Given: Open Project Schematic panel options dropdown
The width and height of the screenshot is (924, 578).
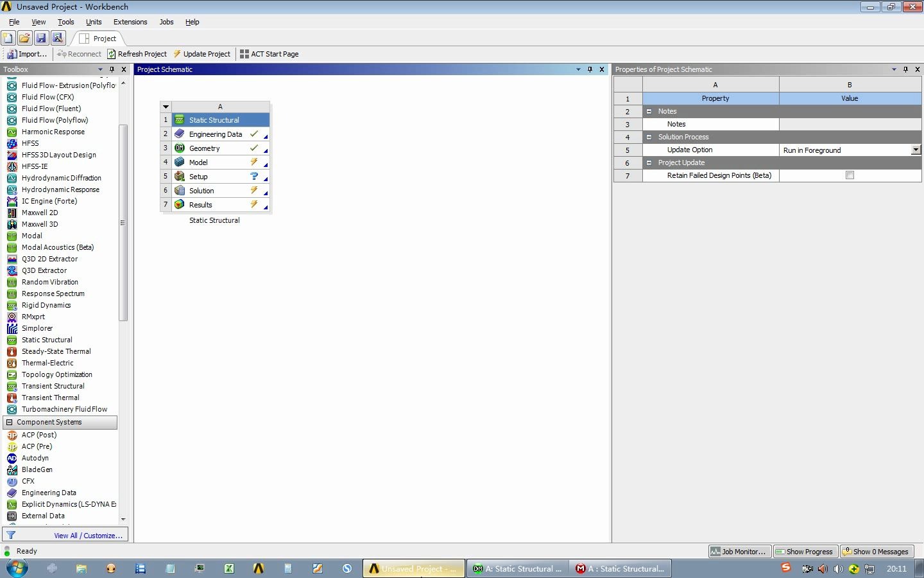Looking at the screenshot, I should pos(578,69).
